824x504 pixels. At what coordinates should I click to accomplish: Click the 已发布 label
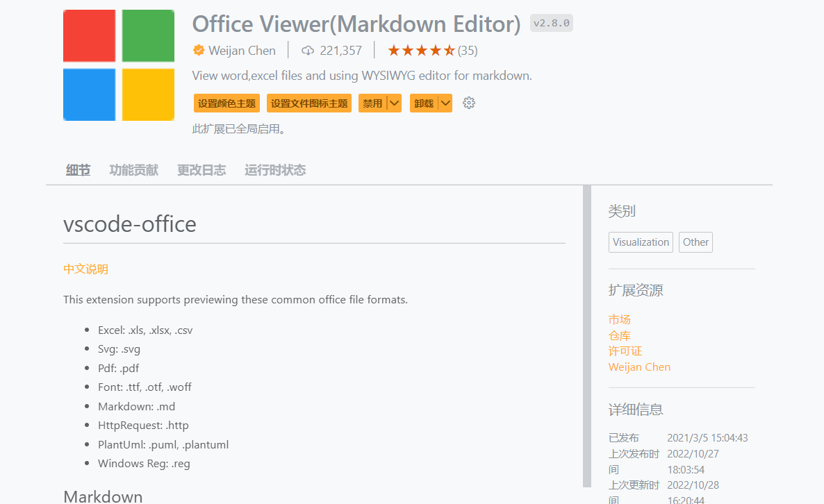624,438
